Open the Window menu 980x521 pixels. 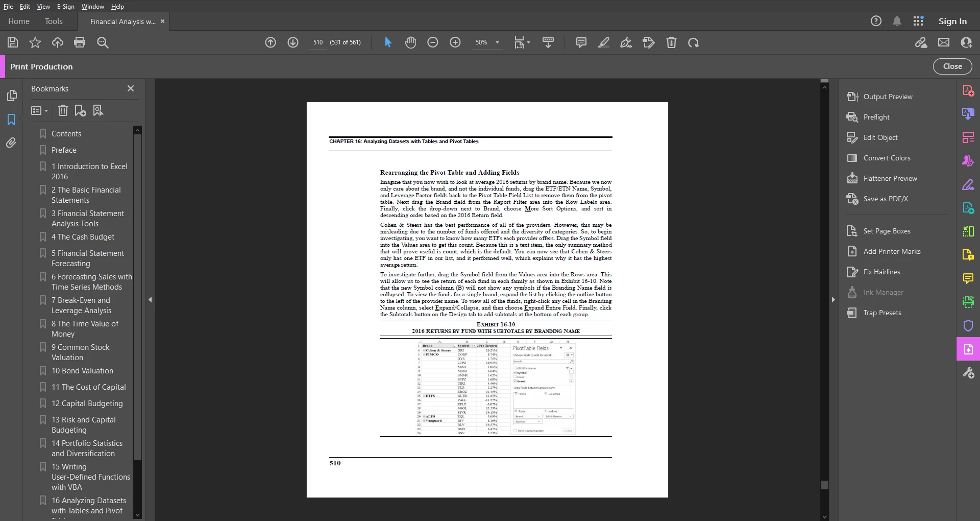point(92,6)
